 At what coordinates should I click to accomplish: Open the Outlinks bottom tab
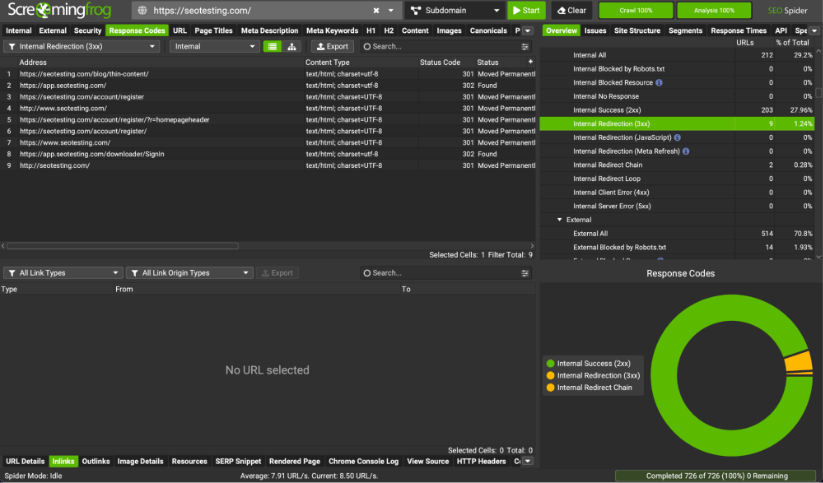[96, 461]
